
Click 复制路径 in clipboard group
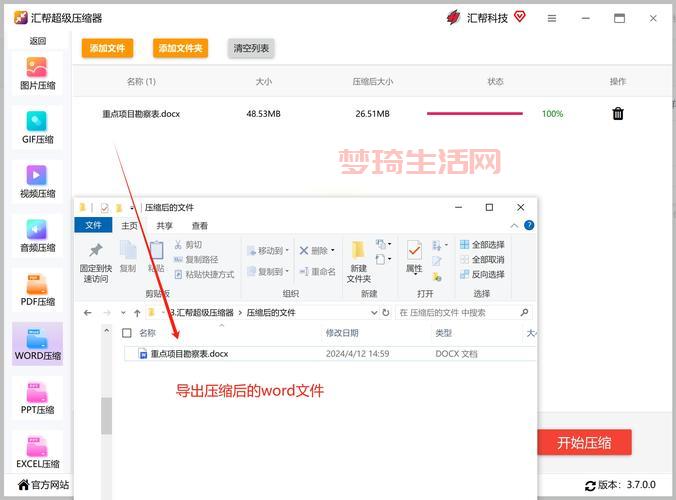[196, 259]
